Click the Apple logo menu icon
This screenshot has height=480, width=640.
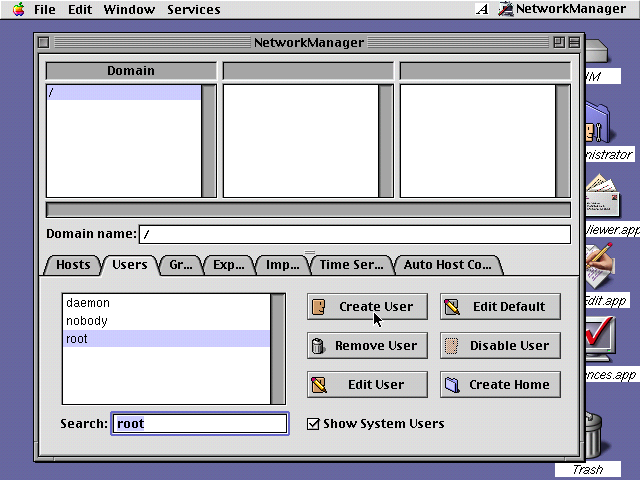18,10
